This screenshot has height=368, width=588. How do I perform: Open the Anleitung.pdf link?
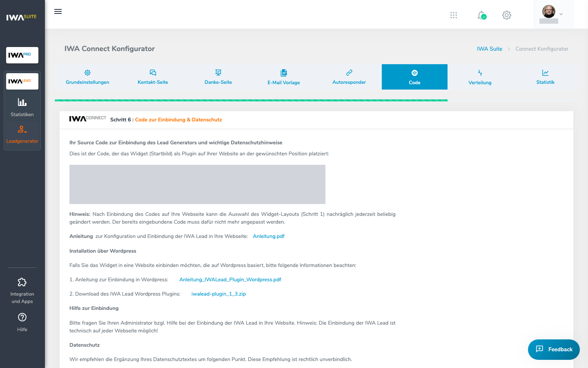(x=269, y=236)
